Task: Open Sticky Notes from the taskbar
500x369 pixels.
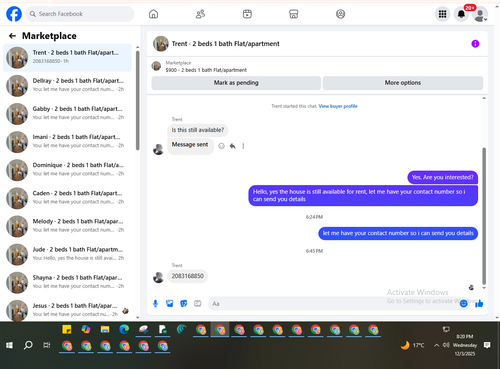Action: (67, 330)
